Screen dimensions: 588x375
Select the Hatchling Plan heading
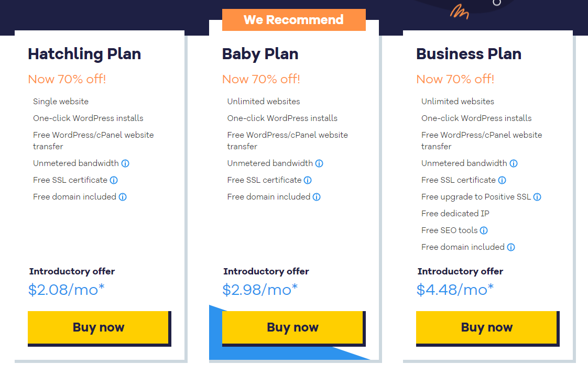[x=84, y=54]
